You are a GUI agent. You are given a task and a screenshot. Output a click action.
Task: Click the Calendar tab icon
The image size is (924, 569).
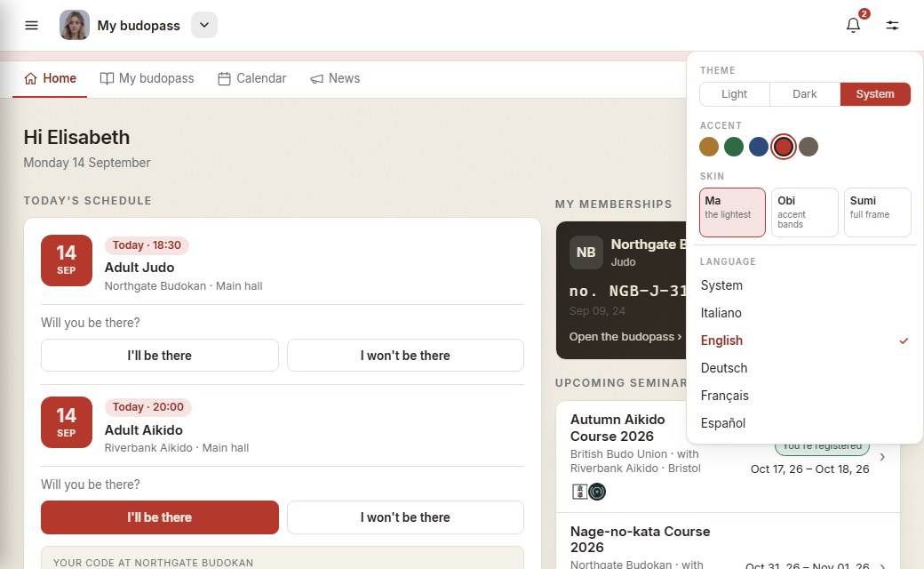click(224, 78)
